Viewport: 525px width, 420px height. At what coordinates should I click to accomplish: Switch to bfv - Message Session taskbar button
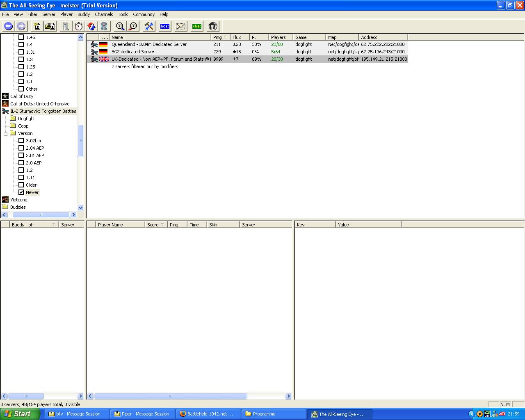coord(76,414)
